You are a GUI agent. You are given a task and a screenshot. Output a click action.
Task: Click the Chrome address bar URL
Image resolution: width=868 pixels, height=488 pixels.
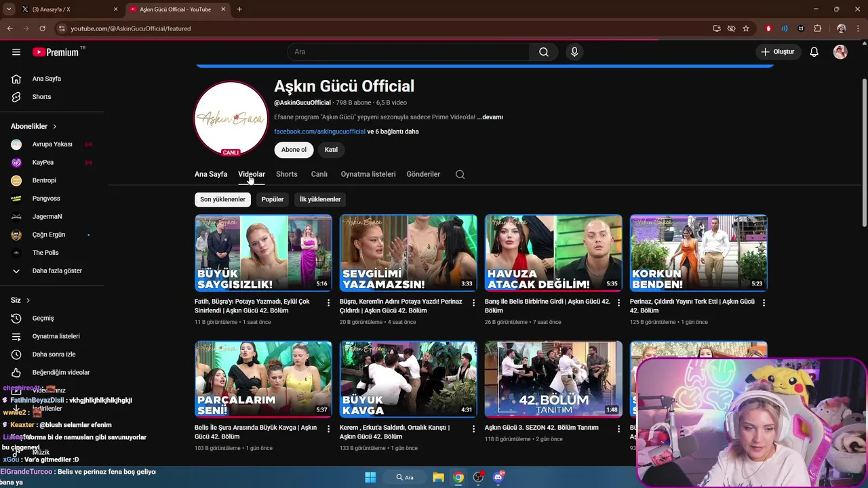coord(131,28)
